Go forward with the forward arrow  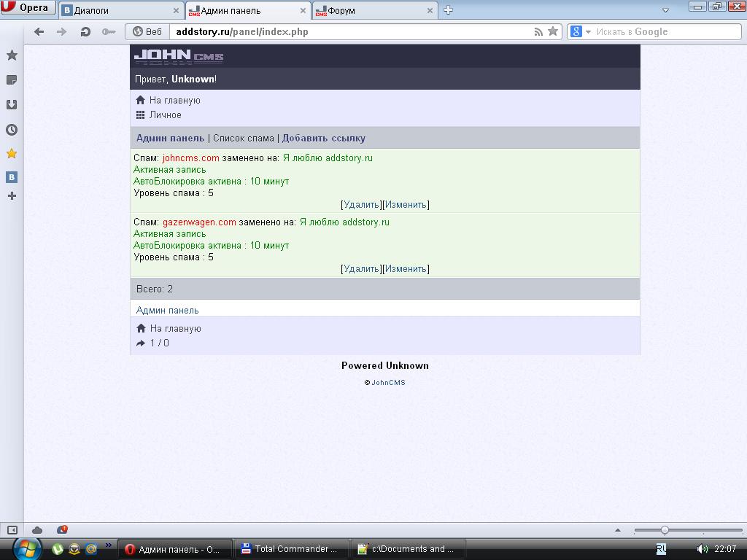click(x=61, y=32)
